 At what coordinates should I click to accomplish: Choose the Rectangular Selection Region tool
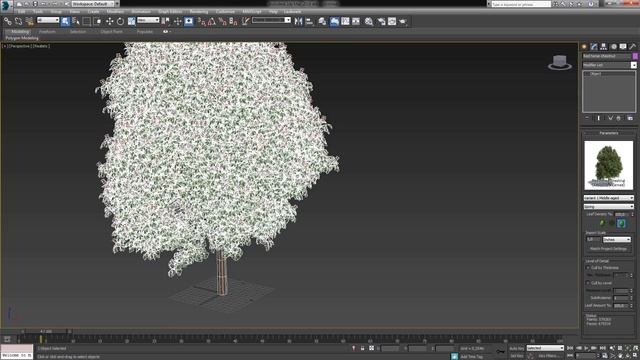[87, 21]
